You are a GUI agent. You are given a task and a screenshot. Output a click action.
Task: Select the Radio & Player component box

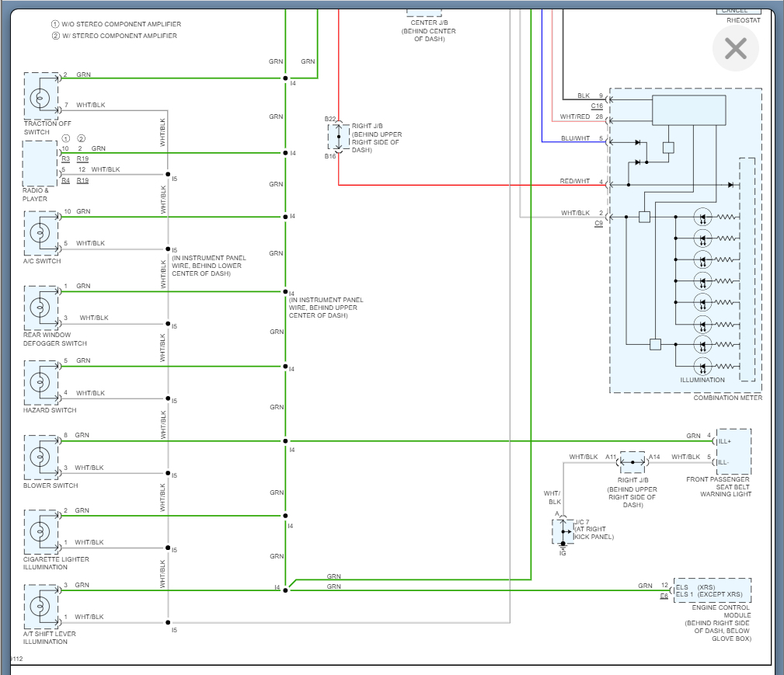click(x=40, y=163)
